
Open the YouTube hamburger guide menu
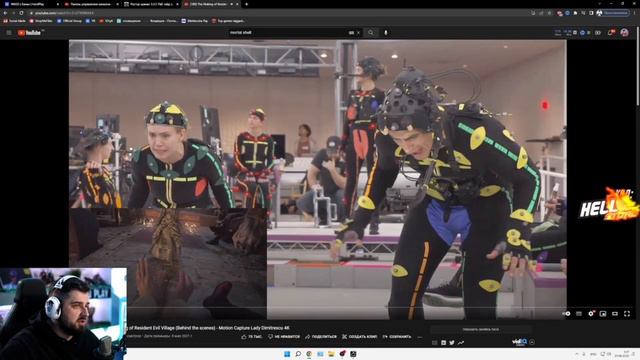pyautogui.click(x=9, y=33)
